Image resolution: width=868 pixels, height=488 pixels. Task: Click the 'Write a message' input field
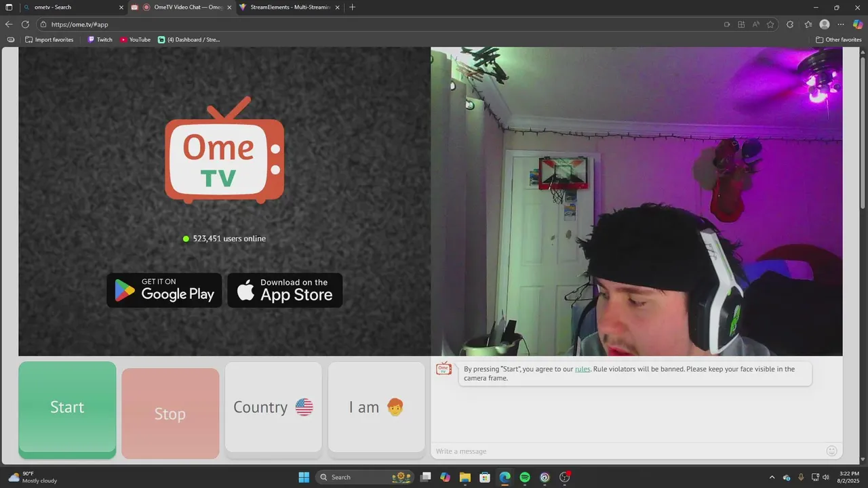tap(627, 451)
